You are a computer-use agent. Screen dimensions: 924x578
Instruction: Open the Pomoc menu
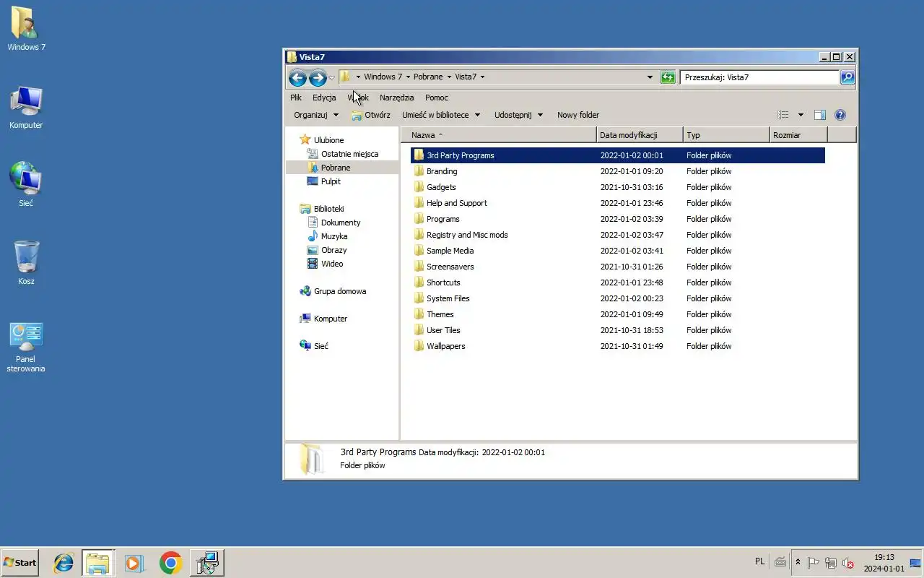(x=437, y=98)
